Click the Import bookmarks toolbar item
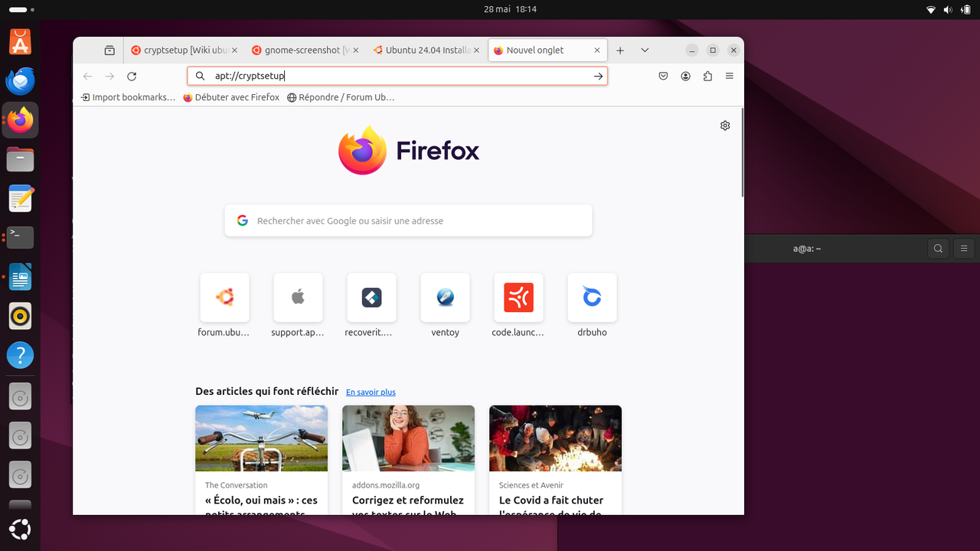980x551 pixels. tap(129, 97)
